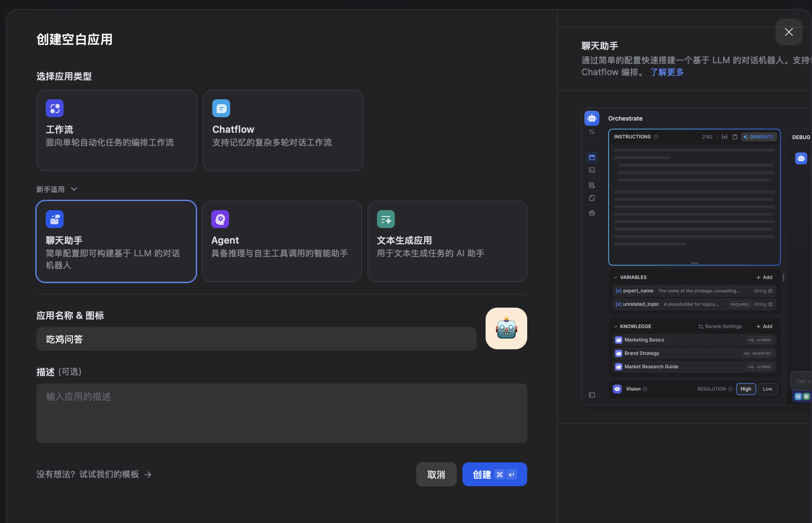Collapse the KNOWLEDGE section chevron
Screen dimensions: 812x523
616,327
